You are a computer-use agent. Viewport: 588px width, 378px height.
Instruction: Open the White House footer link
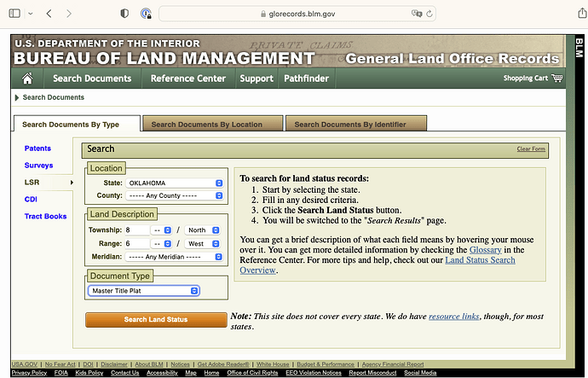(x=273, y=364)
